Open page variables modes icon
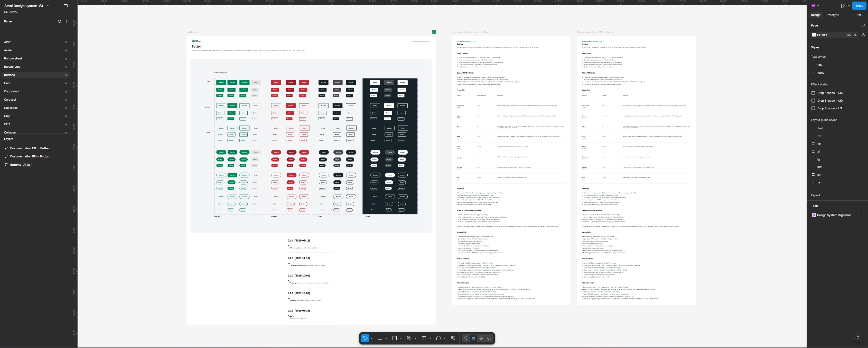Screen dimensions: 868x348 point(863,26)
